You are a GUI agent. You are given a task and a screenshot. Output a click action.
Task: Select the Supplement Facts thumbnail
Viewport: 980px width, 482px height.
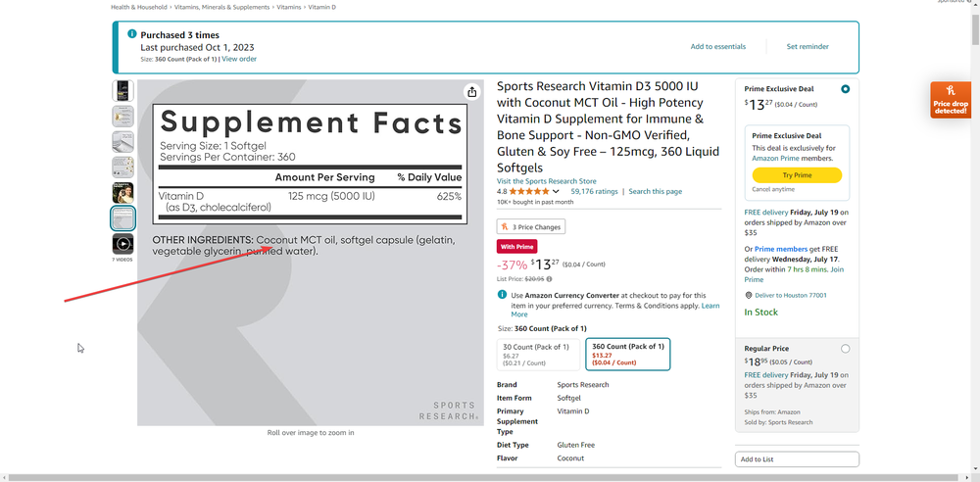pos(122,218)
